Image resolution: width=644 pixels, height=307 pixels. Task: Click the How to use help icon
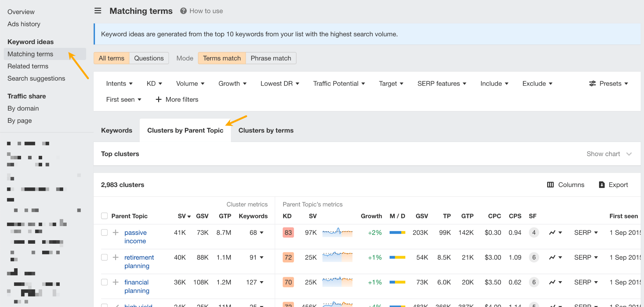pos(183,10)
